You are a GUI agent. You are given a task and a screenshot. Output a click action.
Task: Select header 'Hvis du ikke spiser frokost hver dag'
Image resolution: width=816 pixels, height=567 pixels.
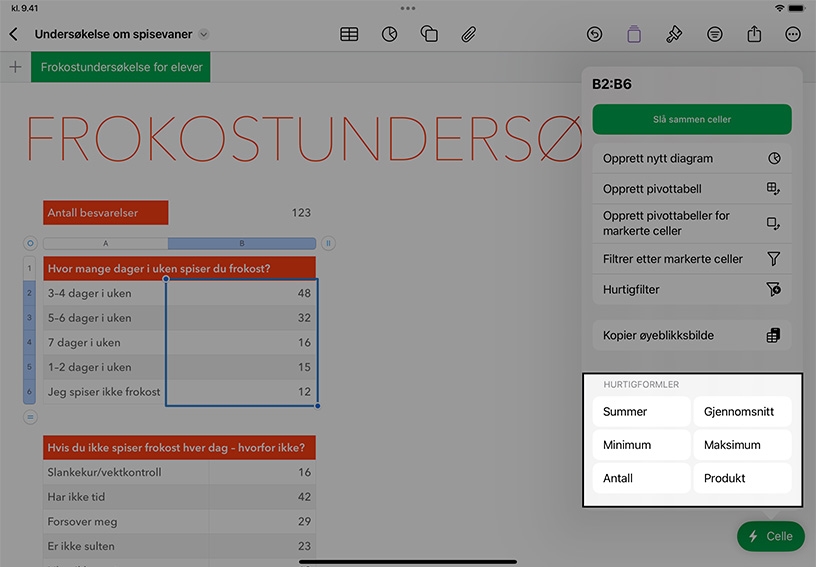pyautogui.click(x=180, y=447)
